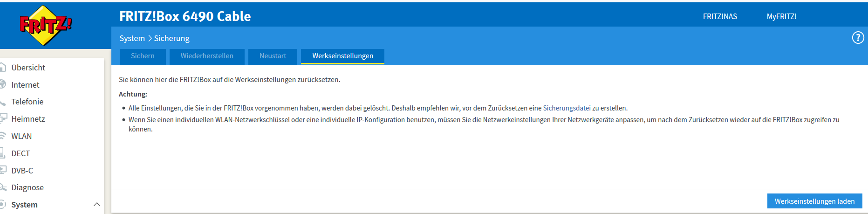
Task: Click the Telefonie handset icon
Action: (x=2, y=102)
